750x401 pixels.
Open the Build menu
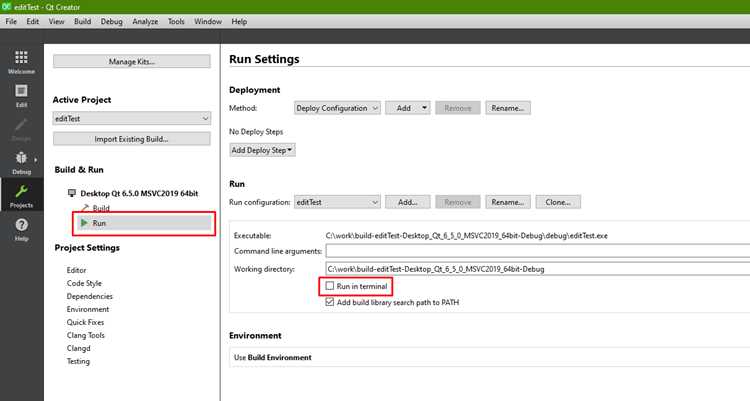(x=82, y=22)
